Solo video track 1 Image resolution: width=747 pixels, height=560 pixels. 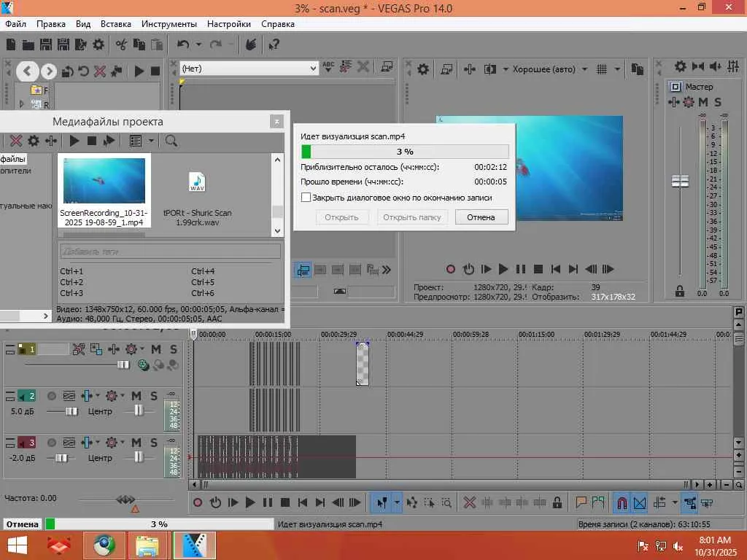[174, 349]
